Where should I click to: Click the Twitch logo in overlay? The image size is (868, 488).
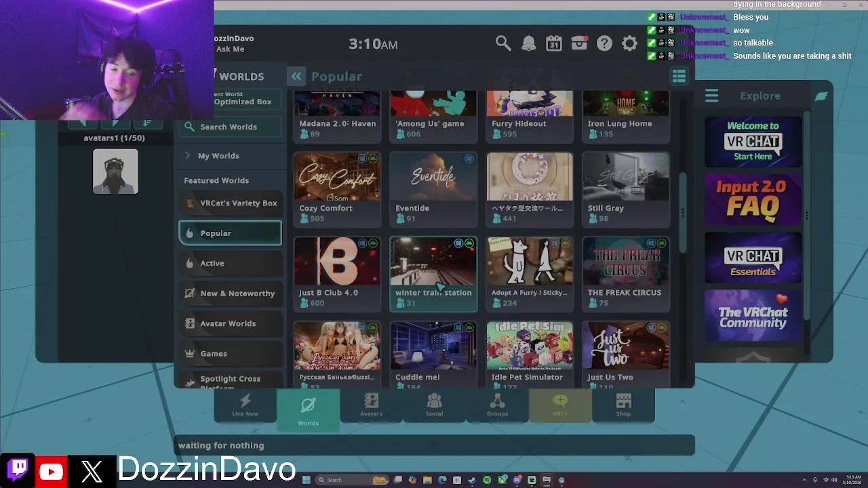tap(18, 470)
